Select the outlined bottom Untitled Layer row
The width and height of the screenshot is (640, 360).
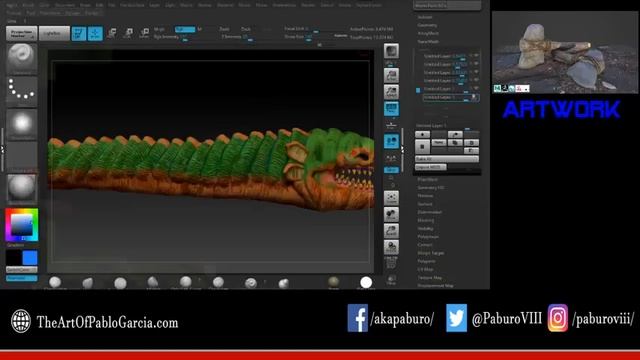pyautogui.click(x=451, y=98)
